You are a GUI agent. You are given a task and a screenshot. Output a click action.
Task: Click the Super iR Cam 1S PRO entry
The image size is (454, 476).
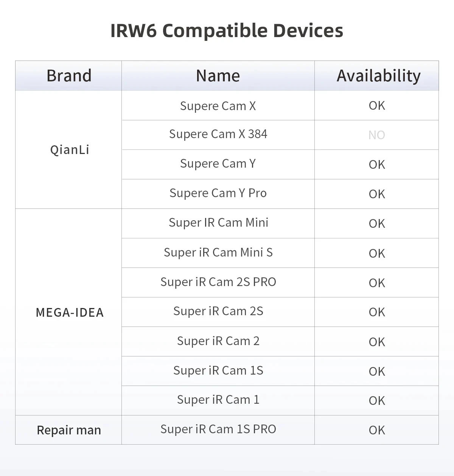coord(218,429)
